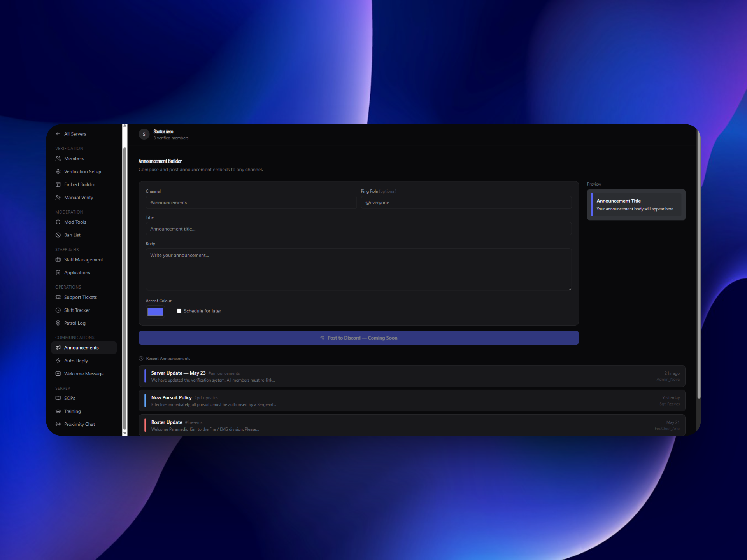The width and height of the screenshot is (747, 560).
Task: Click the main content vertical scrollbar
Action: click(699, 264)
